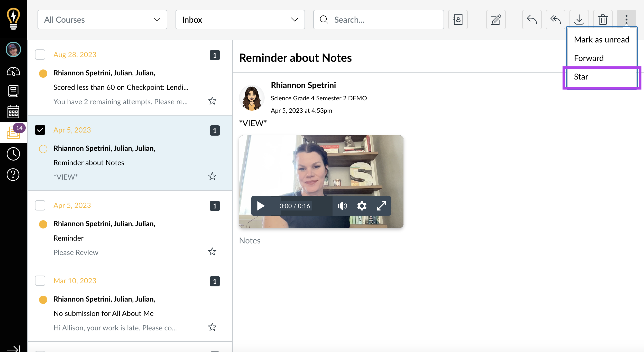Toggle unread dot on Please Review message
Viewport: 644px width, 352px height.
click(x=43, y=224)
